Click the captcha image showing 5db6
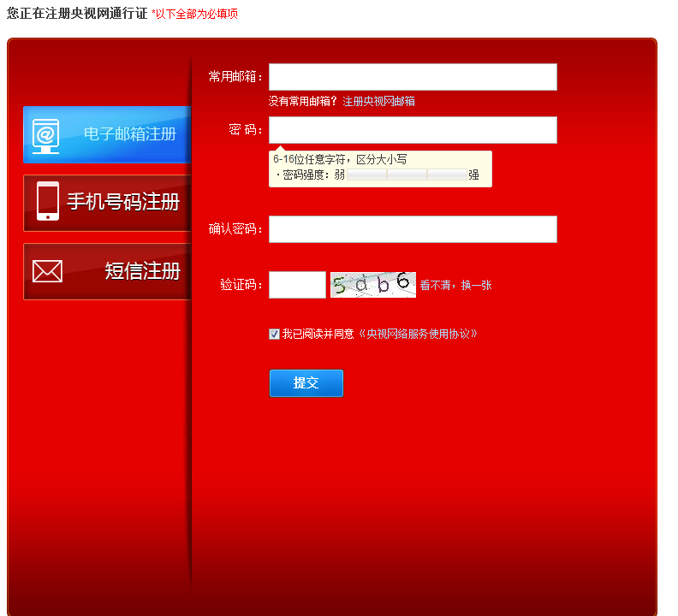The height and width of the screenshot is (616, 678). (372, 285)
